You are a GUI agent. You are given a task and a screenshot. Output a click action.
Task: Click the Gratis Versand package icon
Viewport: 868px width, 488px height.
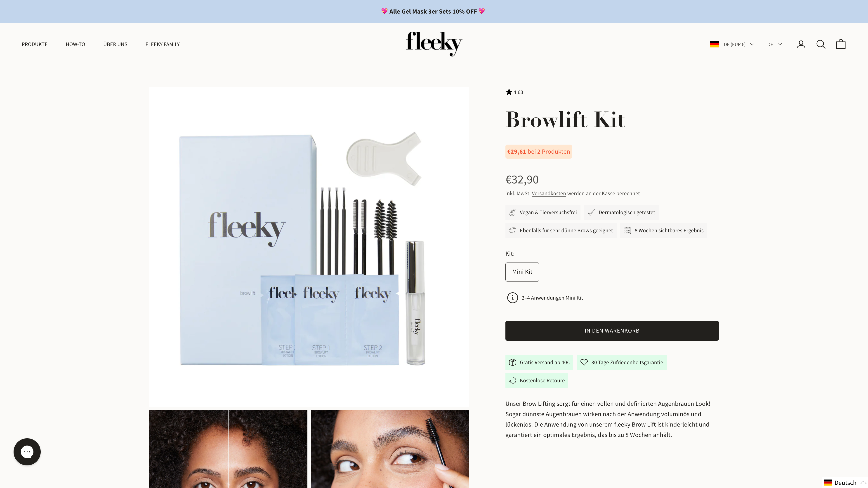click(512, 362)
